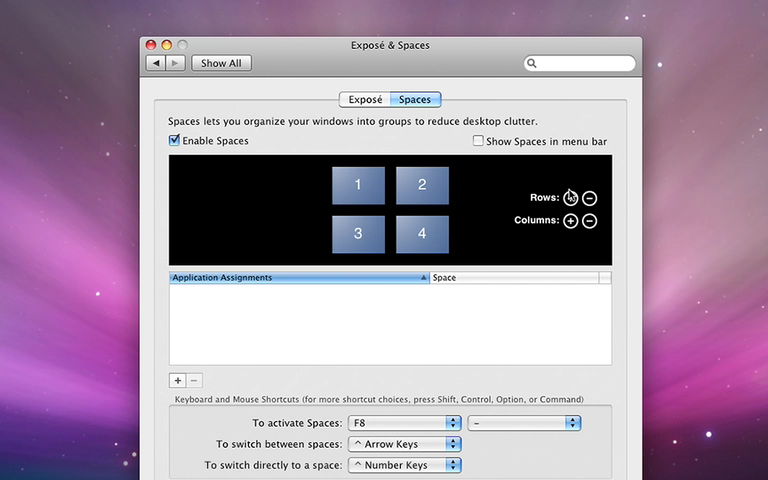The height and width of the screenshot is (480, 768).
Task: Open the secondary activate Spaces dropdown showing dash
Action: (x=524, y=423)
